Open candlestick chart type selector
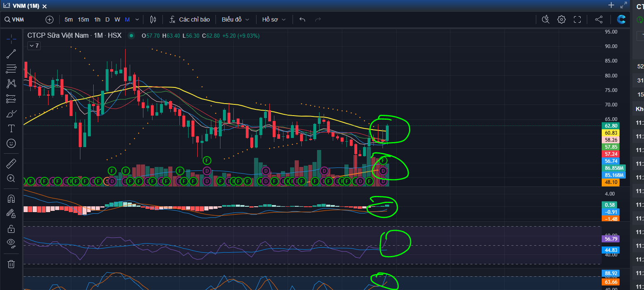The image size is (644, 290). (x=153, y=19)
